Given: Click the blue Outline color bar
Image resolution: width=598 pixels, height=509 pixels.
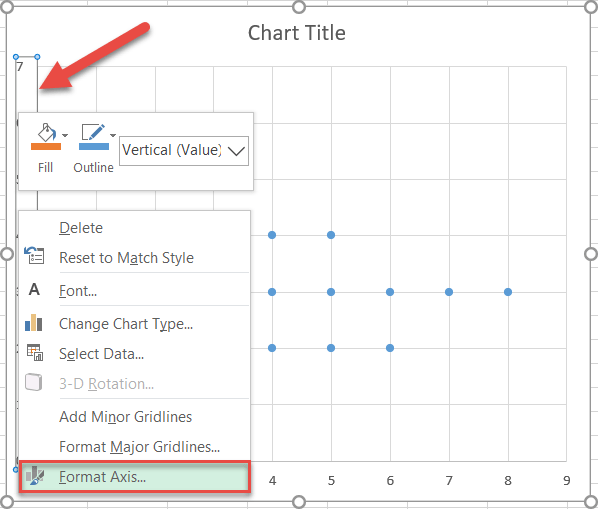Looking at the screenshot, I should pyautogui.click(x=94, y=146).
